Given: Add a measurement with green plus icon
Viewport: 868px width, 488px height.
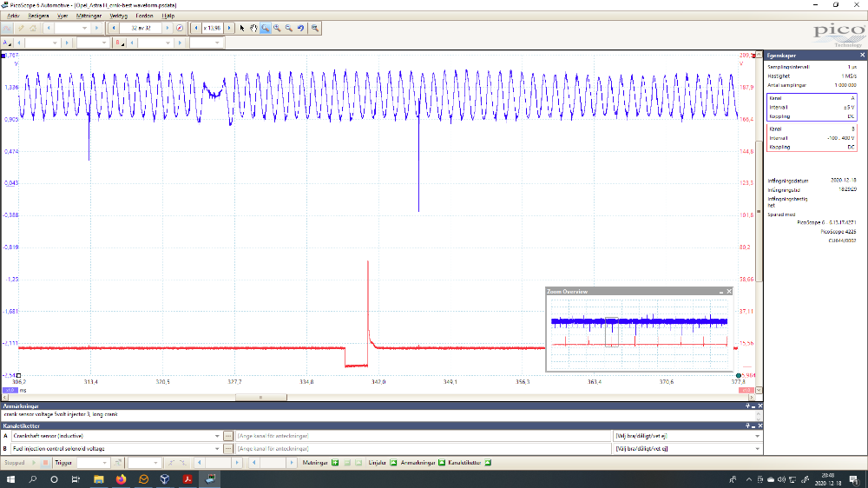Looking at the screenshot, I should (335, 463).
